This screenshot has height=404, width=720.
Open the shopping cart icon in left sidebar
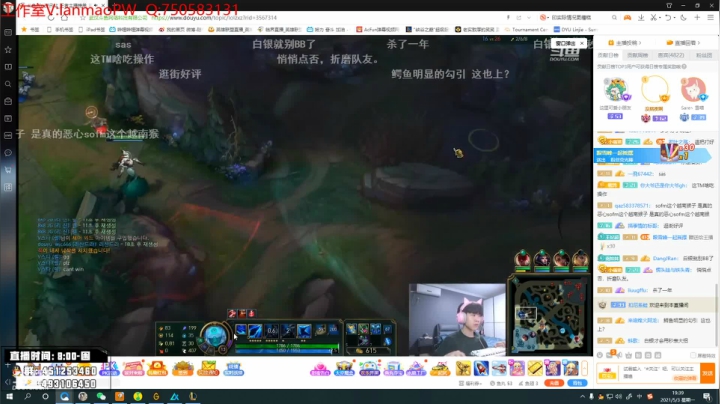[8, 170]
